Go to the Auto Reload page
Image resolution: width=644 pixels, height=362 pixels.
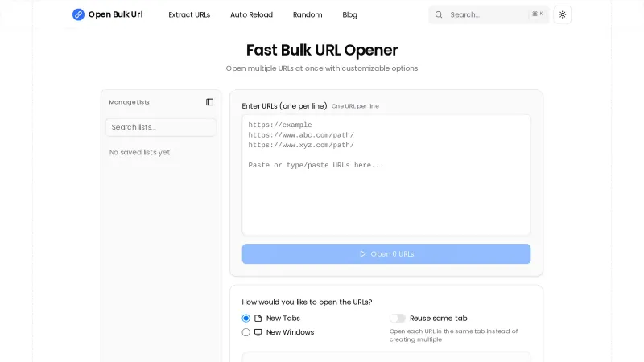coord(251,14)
